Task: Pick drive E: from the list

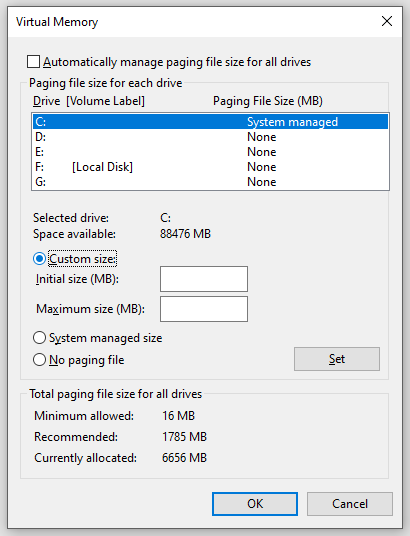Action: click(x=210, y=152)
